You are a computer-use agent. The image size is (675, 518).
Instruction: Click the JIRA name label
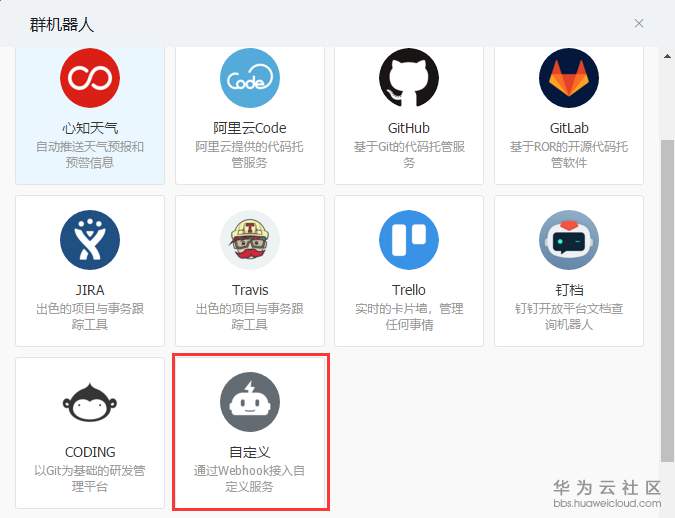click(90, 290)
